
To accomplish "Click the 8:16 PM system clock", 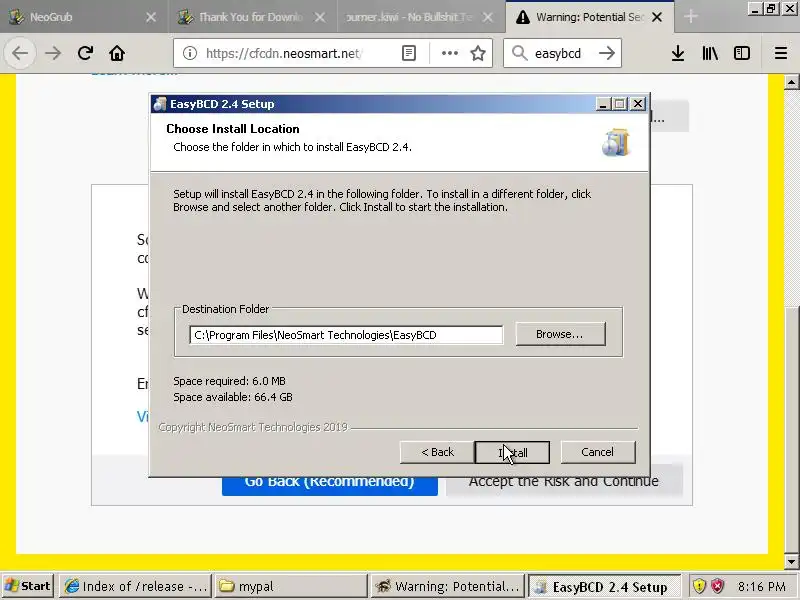I will pos(761,587).
